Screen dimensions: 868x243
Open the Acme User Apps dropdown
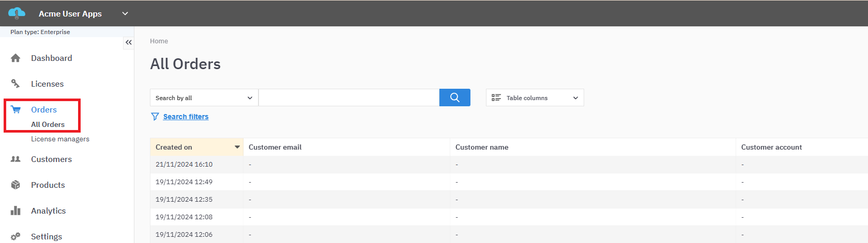tap(125, 13)
